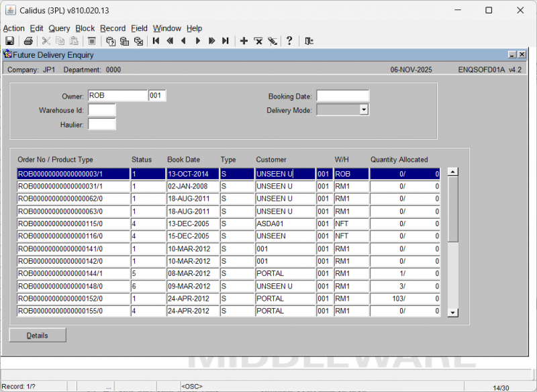Screen dimensions: 537x392
Task: Click the Print icon in the toolbar
Action: point(28,41)
